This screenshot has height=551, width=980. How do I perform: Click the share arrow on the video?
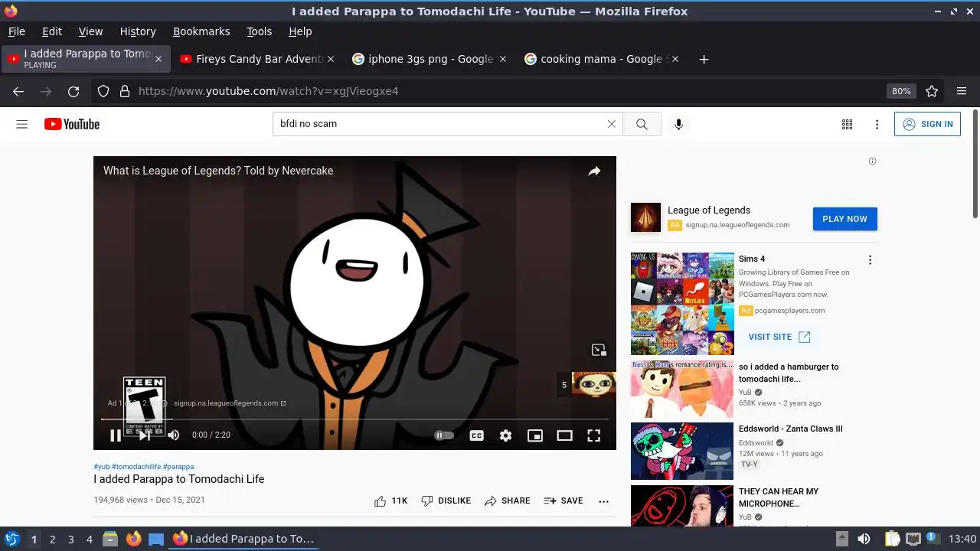click(x=594, y=171)
